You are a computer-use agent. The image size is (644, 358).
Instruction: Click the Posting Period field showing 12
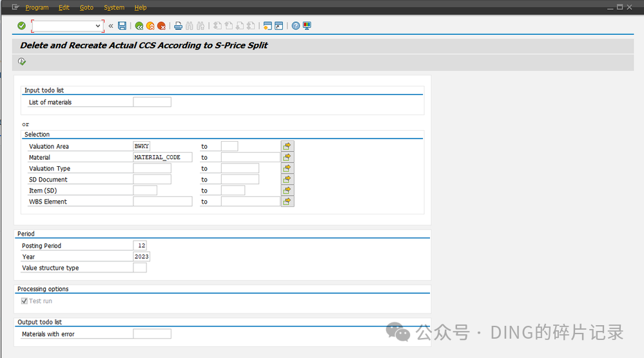coord(140,245)
